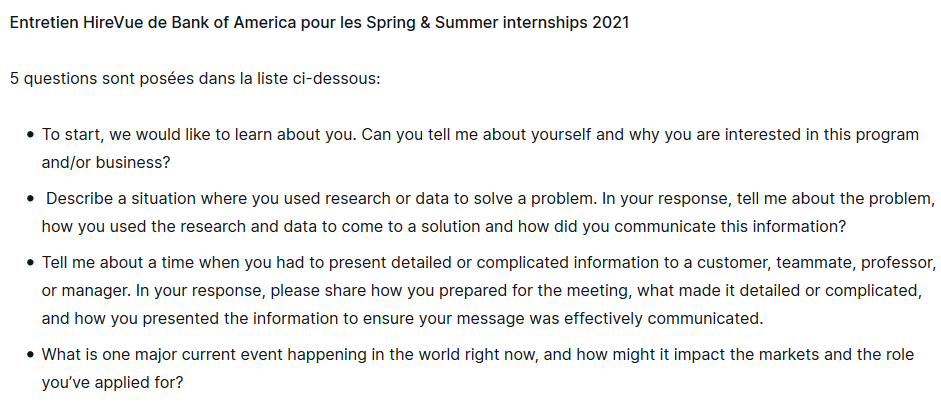
Task: Click the bullet marker before "Describe a situation"
Action: pos(31,199)
